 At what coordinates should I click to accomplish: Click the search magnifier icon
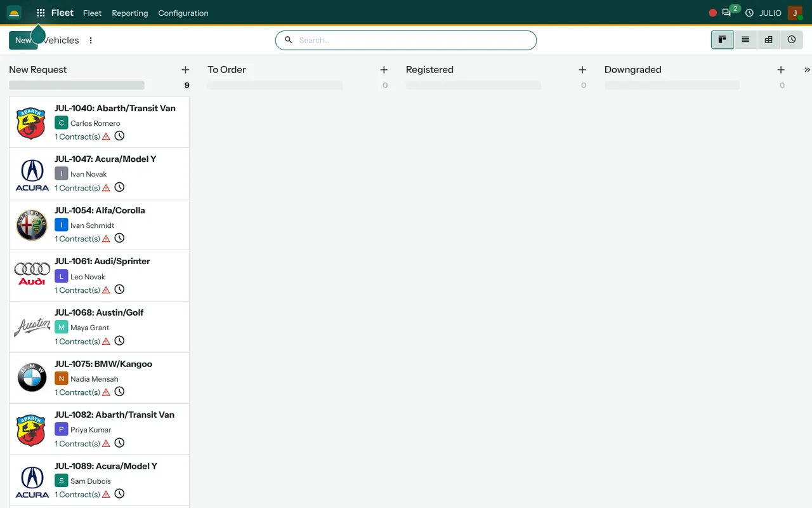288,40
